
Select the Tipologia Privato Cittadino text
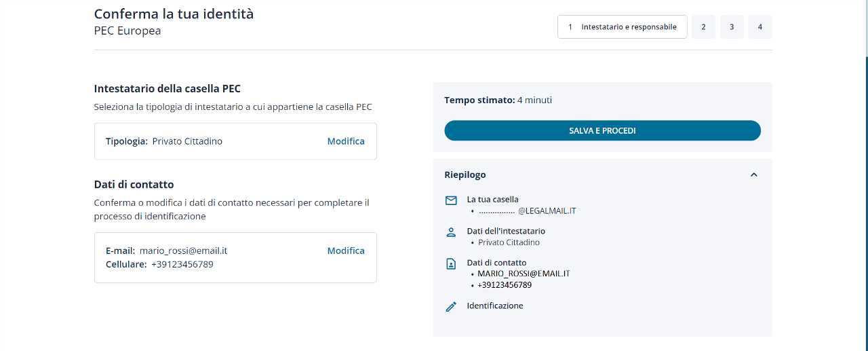point(164,141)
